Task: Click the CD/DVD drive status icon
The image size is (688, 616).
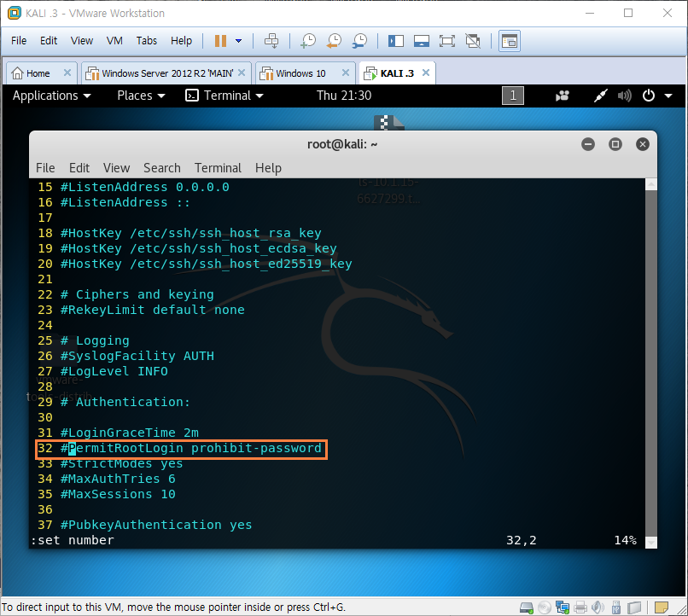Action: tap(544, 607)
